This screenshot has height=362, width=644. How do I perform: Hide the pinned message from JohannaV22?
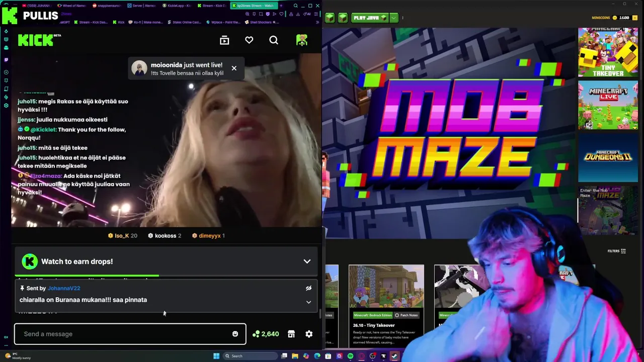tap(308, 288)
